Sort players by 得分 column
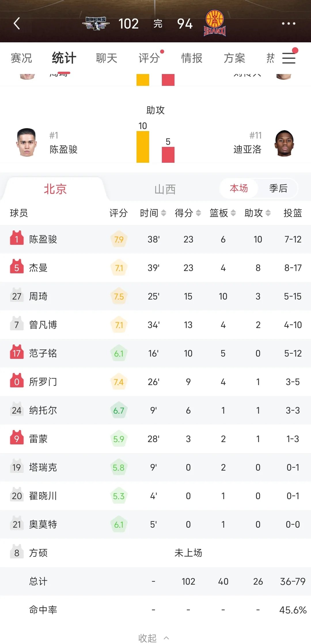 [x=186, y=213]
